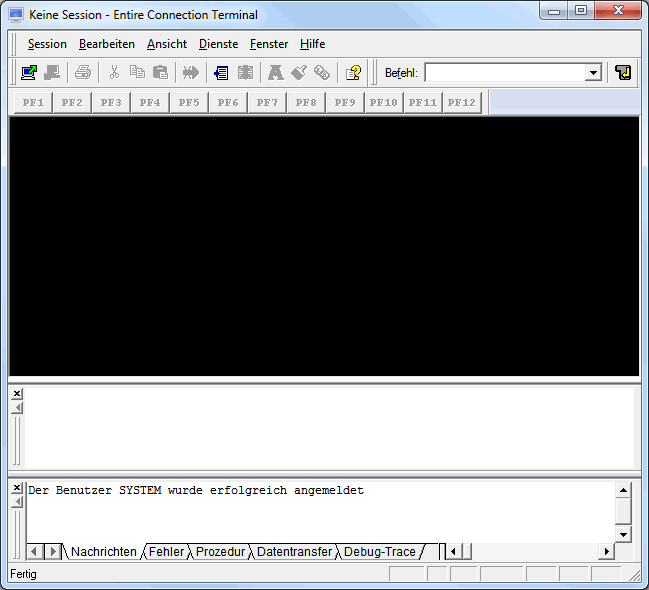Show the Debug-Trace tab
This screenshot has height=590, width=649.
tap(379, 552)
